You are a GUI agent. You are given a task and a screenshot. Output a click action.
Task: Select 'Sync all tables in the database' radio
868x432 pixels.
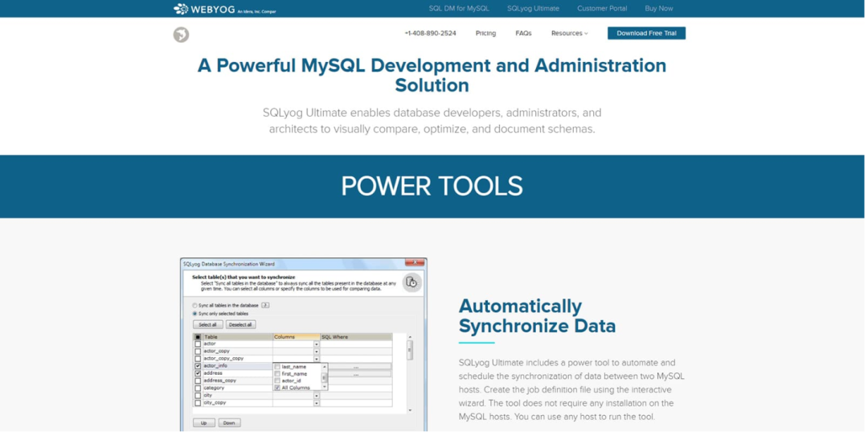[194, 305]
